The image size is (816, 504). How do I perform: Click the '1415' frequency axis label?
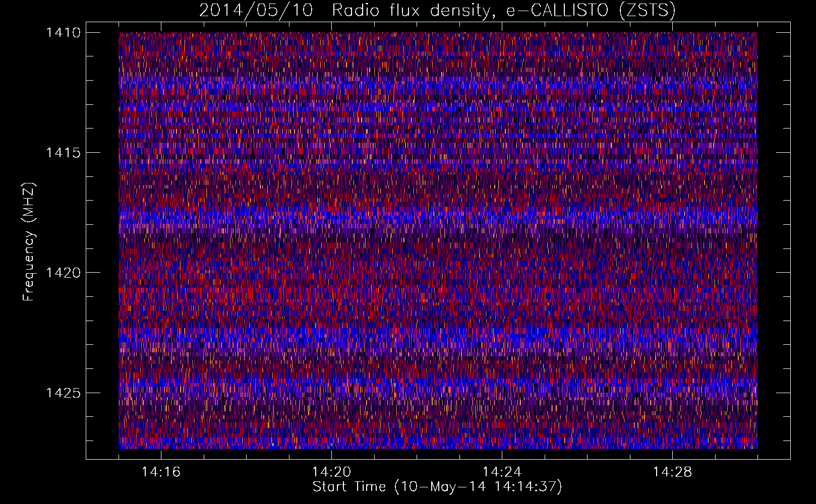(63, 153)
